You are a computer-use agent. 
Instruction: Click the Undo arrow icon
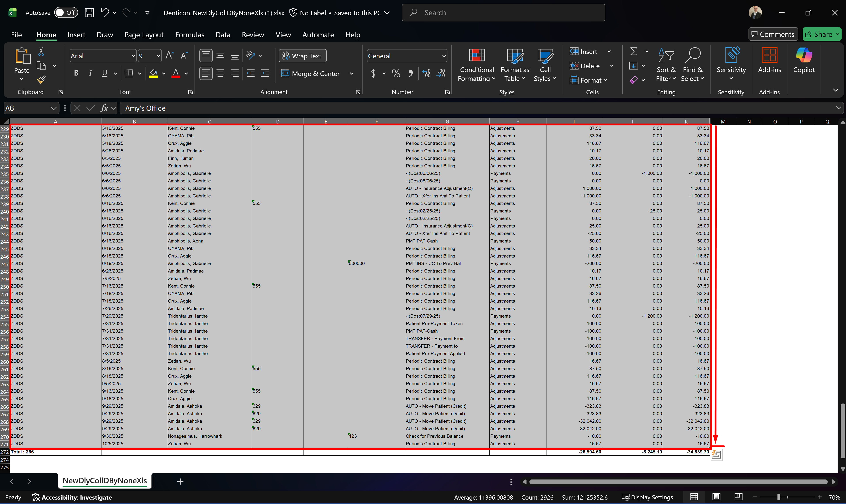(105, 13)
